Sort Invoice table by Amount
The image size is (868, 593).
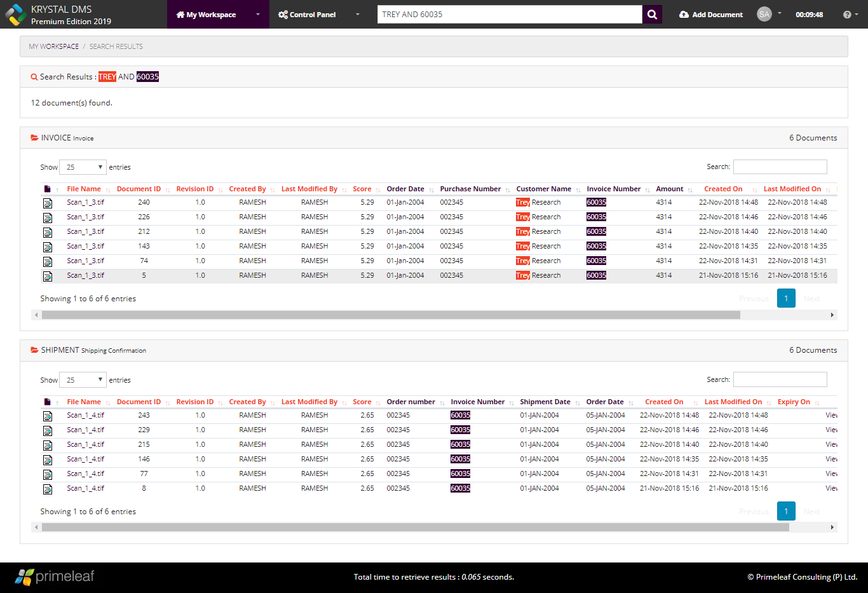pos(670,189)
